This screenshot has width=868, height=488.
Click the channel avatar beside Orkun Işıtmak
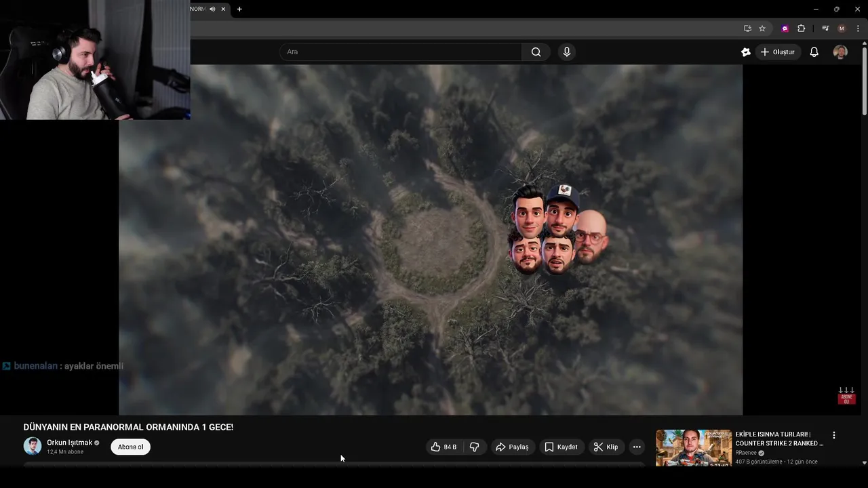coord(33,446)
